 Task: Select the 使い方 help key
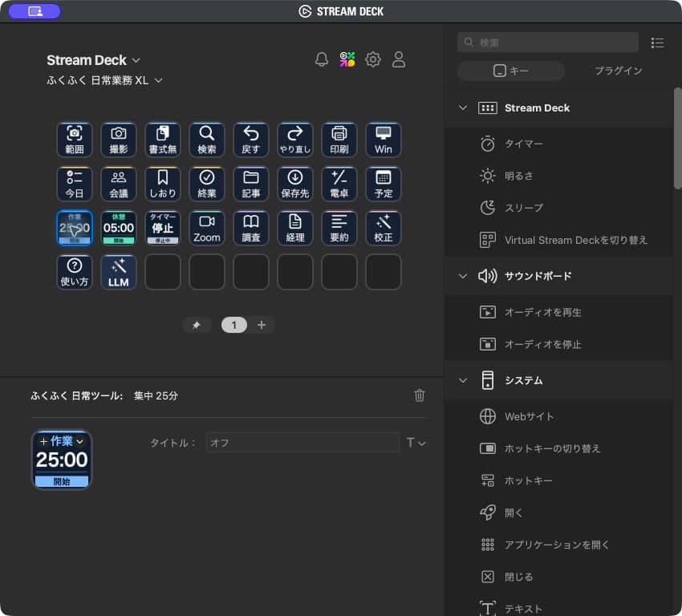tap(75, 272)
